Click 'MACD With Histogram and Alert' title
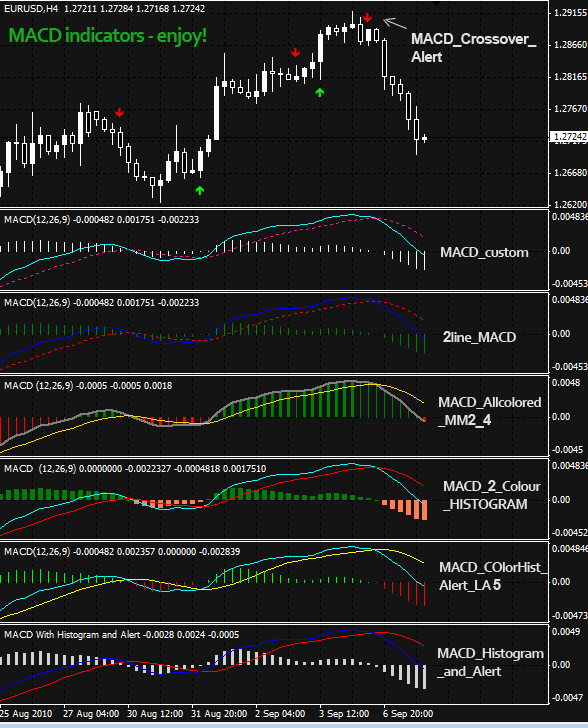Image resolution: width=588 pixels, height=728 pixels. pos(122,635)
